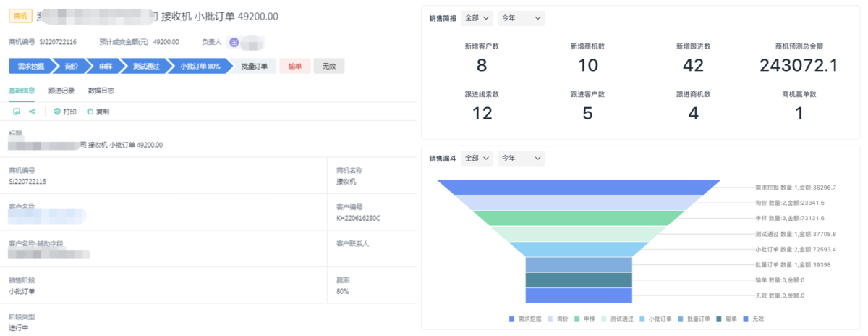
Task: Open the 今年 dropdown in 销售简报
Action: pyautogui.click(x=521, y=19)
